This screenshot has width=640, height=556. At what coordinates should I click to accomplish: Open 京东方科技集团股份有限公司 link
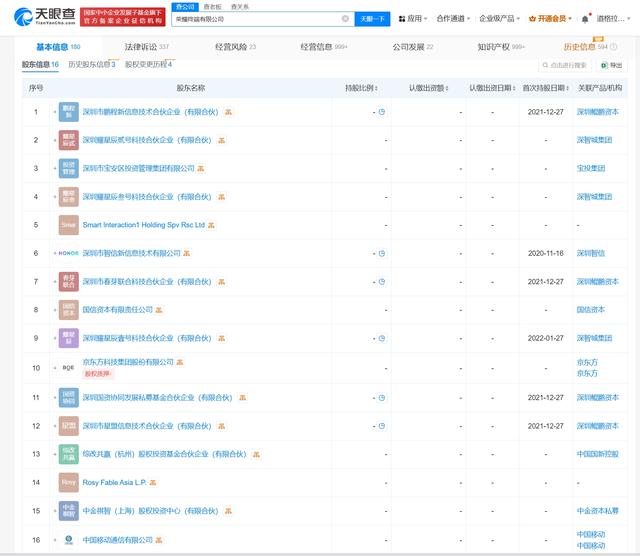128,362
